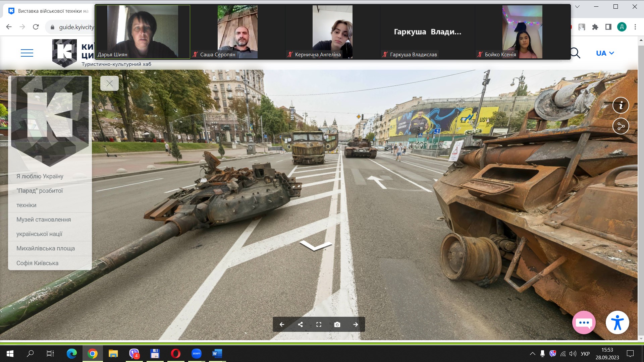Open the pink chat bubble widget

coord(584,323)
